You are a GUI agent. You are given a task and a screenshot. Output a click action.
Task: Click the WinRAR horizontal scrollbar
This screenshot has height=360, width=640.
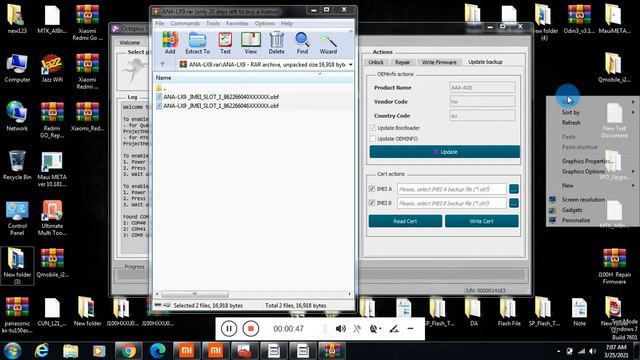click(x=195, y=293)
